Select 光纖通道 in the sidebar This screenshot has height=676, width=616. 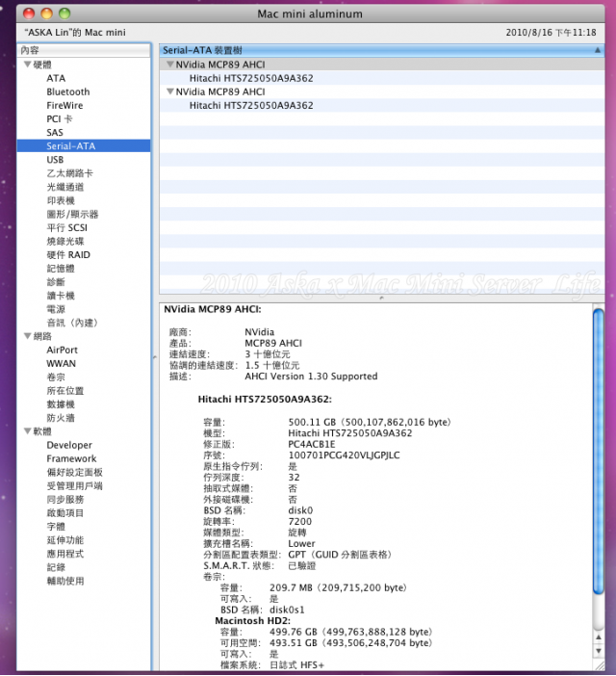coord(65,187)
